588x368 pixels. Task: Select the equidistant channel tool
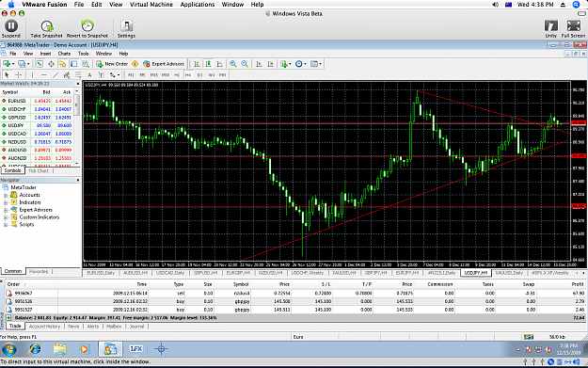tap(67, 74)
